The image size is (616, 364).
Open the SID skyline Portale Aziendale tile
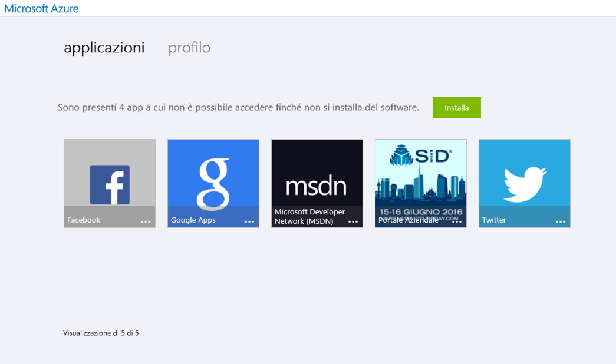point(420,177)
